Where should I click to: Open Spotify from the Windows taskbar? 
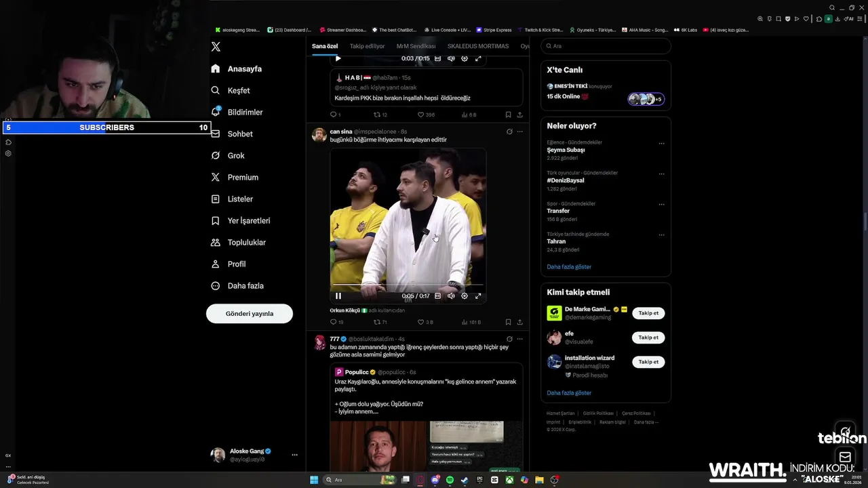click(x=450, y=480)
